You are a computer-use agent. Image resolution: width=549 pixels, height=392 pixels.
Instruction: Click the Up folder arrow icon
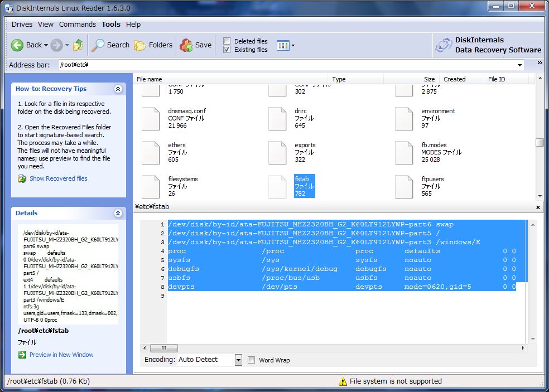78,45
